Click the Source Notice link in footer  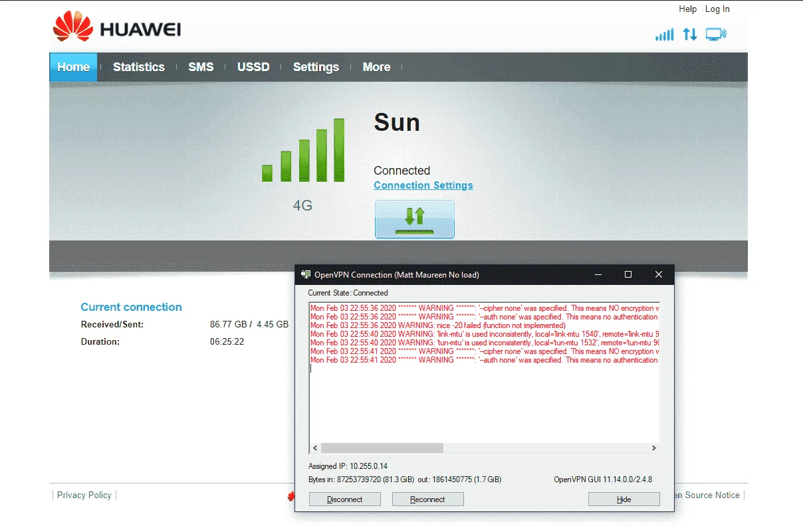coord(708,495)
